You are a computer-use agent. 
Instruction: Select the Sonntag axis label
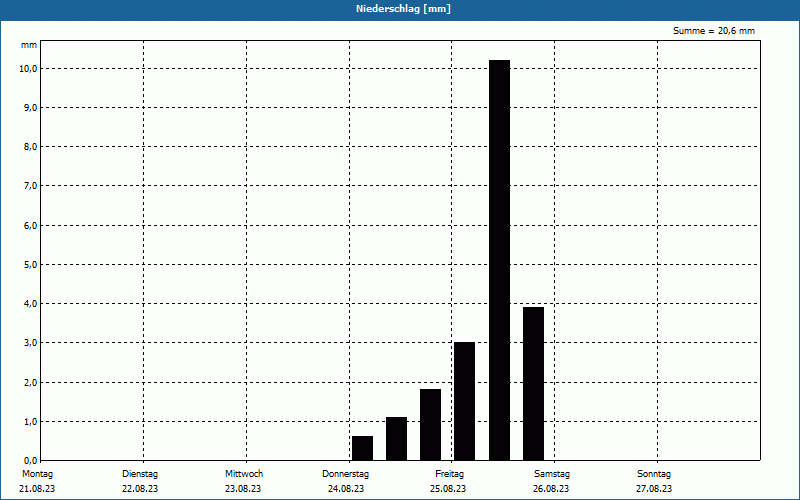[x=654, y=474]
